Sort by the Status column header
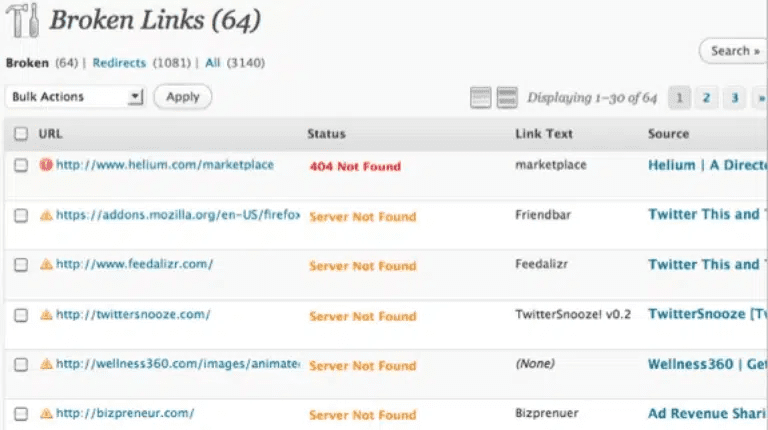 [326, 134]
